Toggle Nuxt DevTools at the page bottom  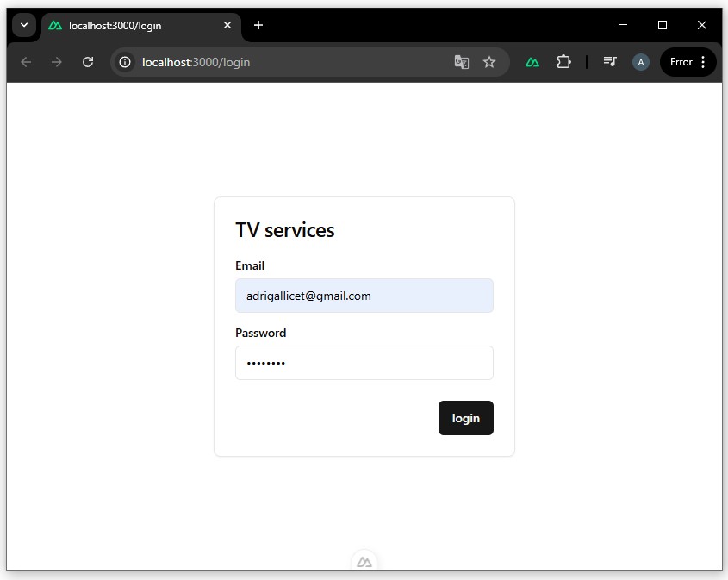pyautogui.click(x=364, y=562)
